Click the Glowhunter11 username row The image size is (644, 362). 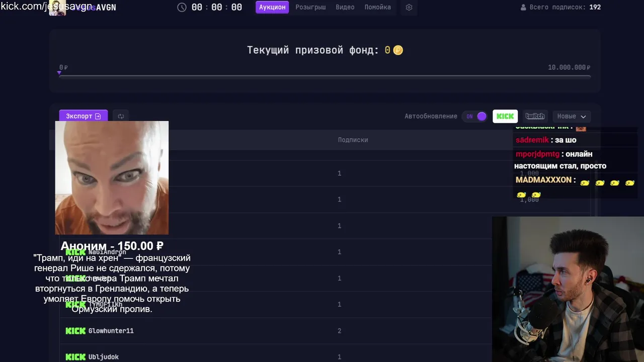pyautogui.click(x=111, y=331)
